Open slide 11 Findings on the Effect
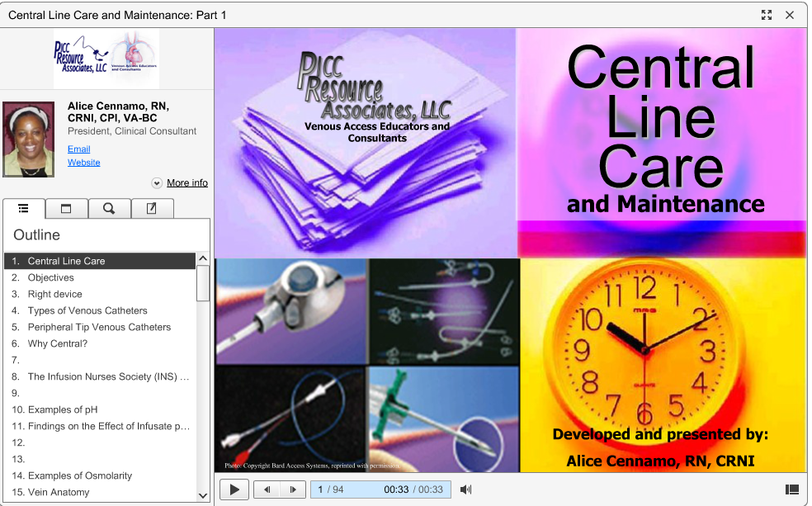Screen dimensions: 812x506 (100, 426)
